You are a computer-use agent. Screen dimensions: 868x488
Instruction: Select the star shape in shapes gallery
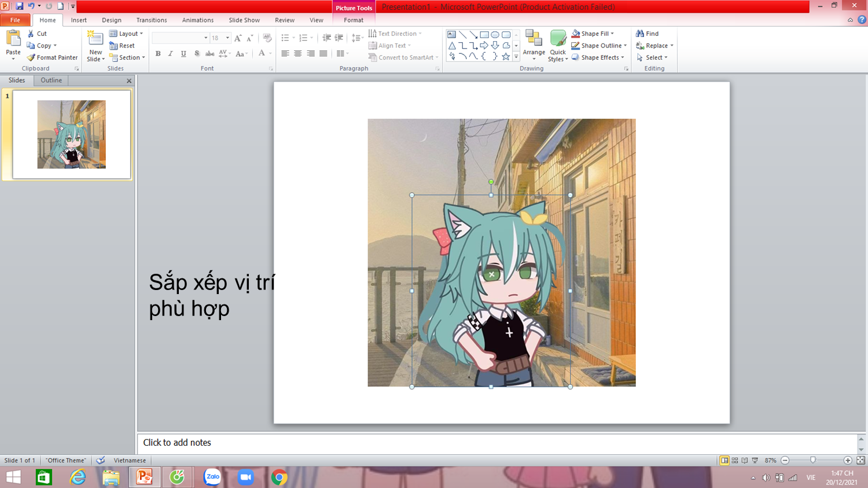pos(506,57)
